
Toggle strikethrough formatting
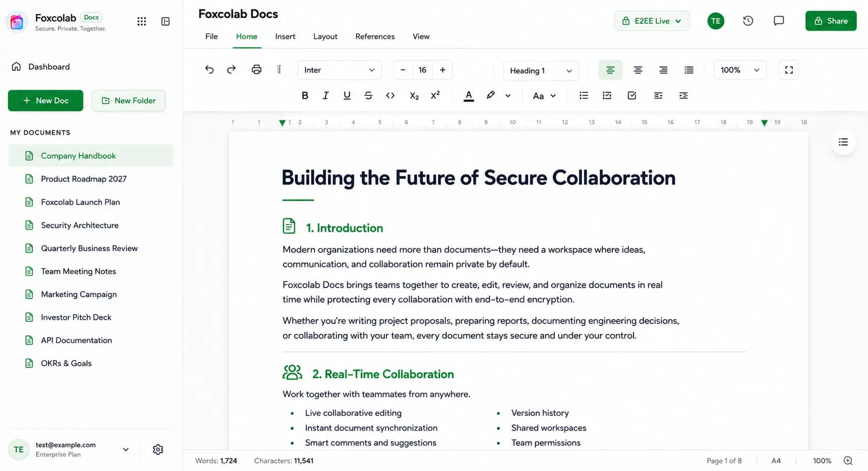[368, 96]
